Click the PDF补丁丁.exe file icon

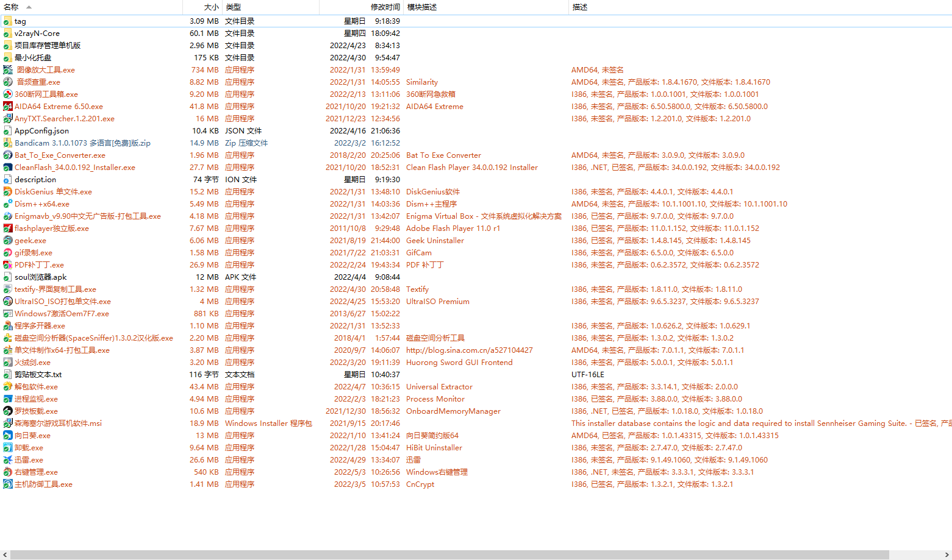(7, 265)
